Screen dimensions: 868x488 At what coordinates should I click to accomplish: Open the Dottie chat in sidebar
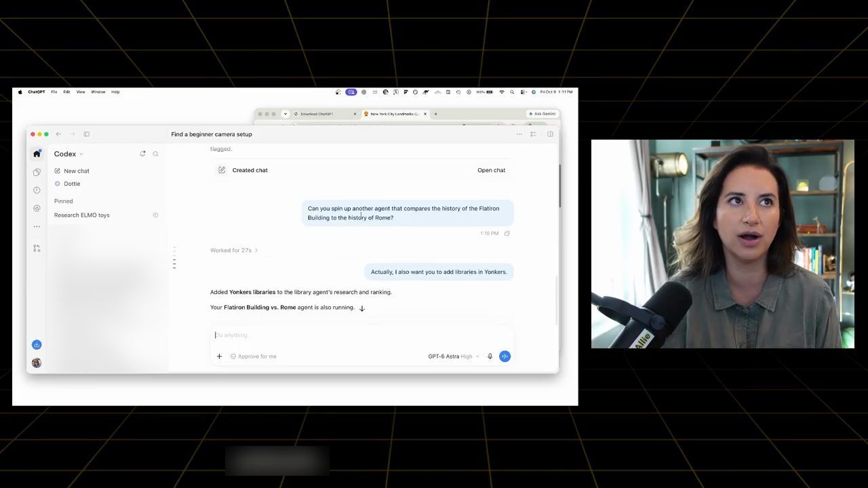(67, 184)
